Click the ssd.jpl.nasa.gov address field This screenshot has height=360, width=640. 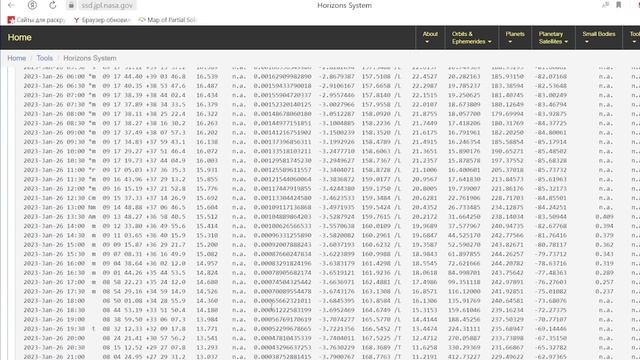point(107,5)
